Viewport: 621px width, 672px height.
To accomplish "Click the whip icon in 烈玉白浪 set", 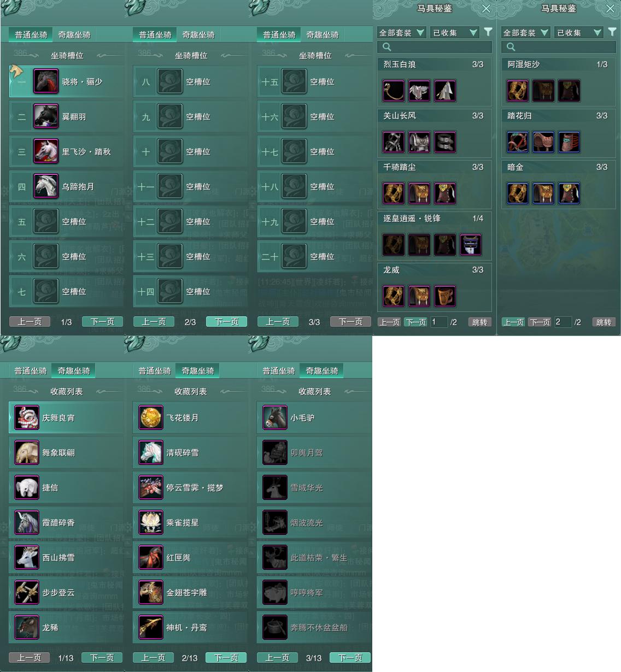I will point(394,91).
